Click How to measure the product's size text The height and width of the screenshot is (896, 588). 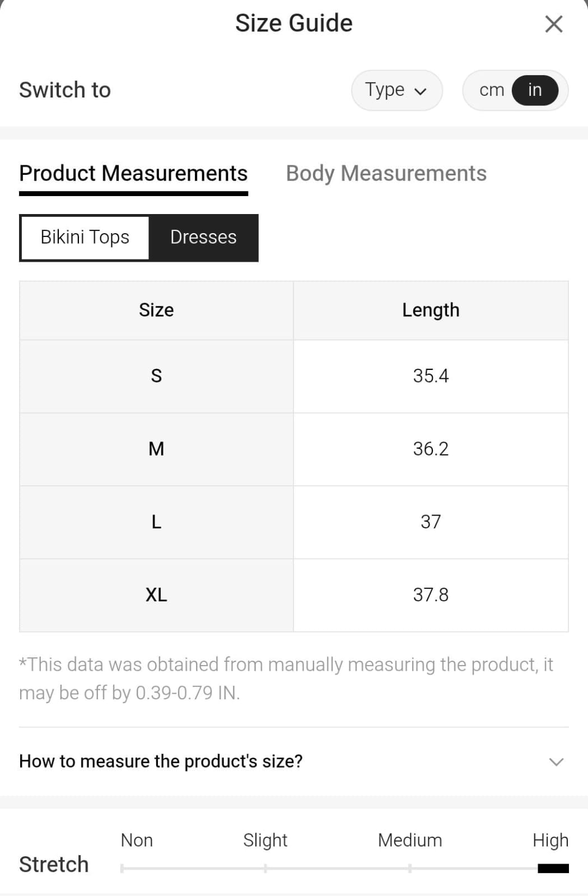point(161,762)
